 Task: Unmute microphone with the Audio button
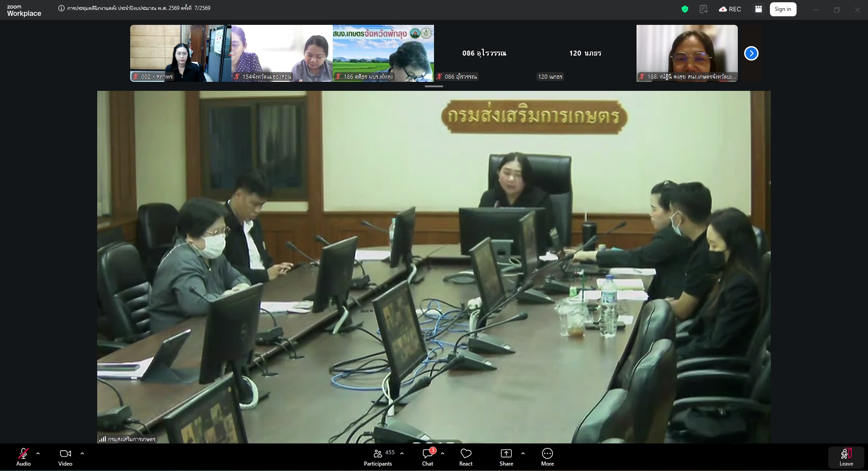tap(24, 457)
